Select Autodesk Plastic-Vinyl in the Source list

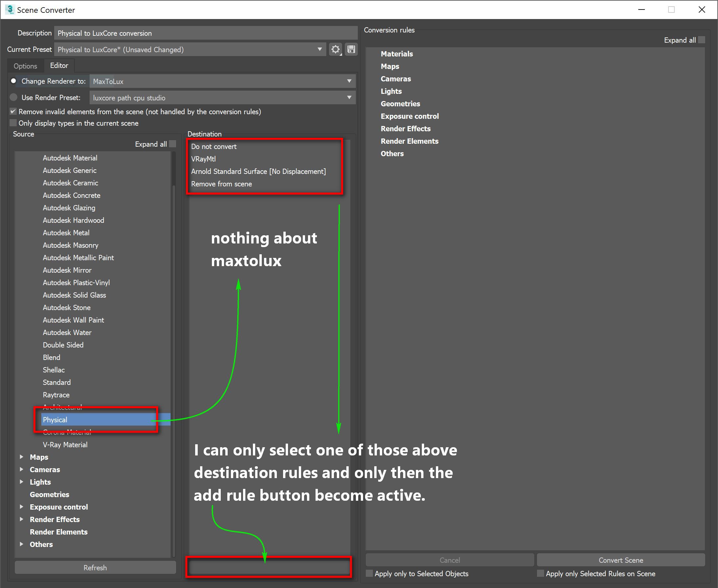pyautogui.click(x=76, y=283)
